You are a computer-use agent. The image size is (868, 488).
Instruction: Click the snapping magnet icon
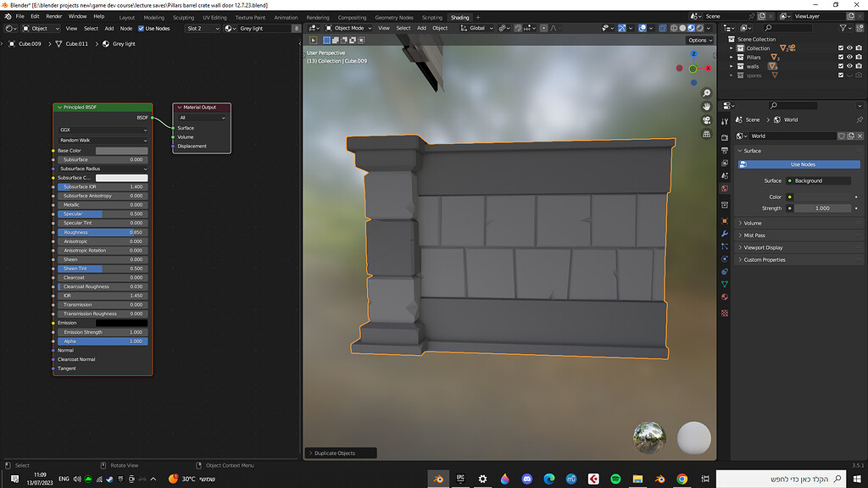[517, 28]
